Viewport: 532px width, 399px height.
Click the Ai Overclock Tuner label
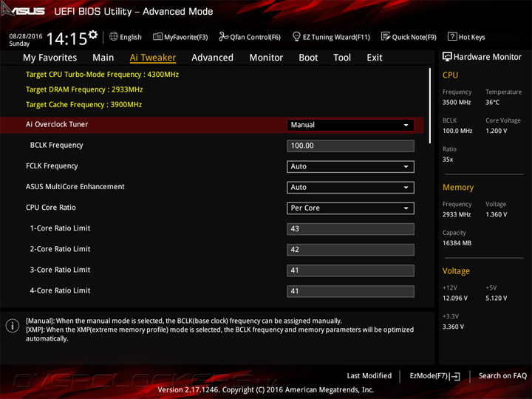coord(57,124)
